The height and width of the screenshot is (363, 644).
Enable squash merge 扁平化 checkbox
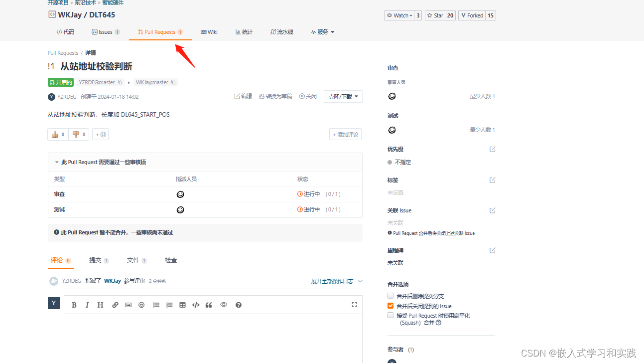pos(390,316)
